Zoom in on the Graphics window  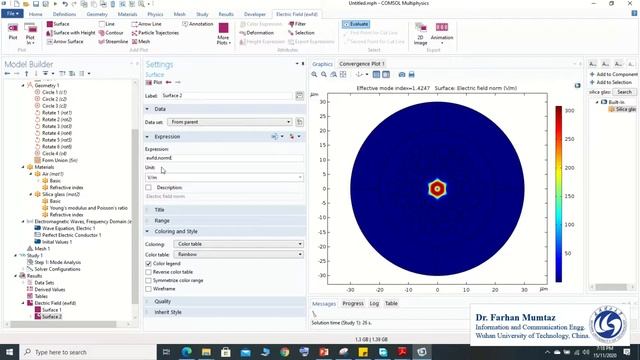coord(314,74)
